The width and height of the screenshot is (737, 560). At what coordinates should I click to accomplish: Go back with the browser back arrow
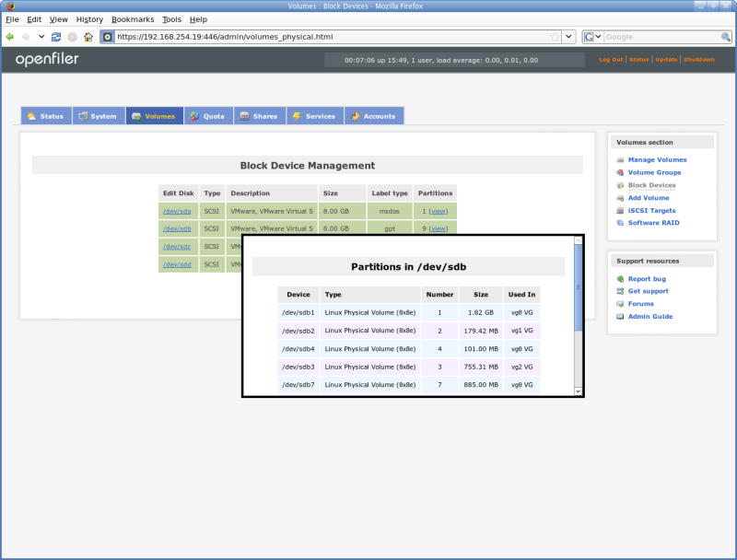[x=10, y=37]
